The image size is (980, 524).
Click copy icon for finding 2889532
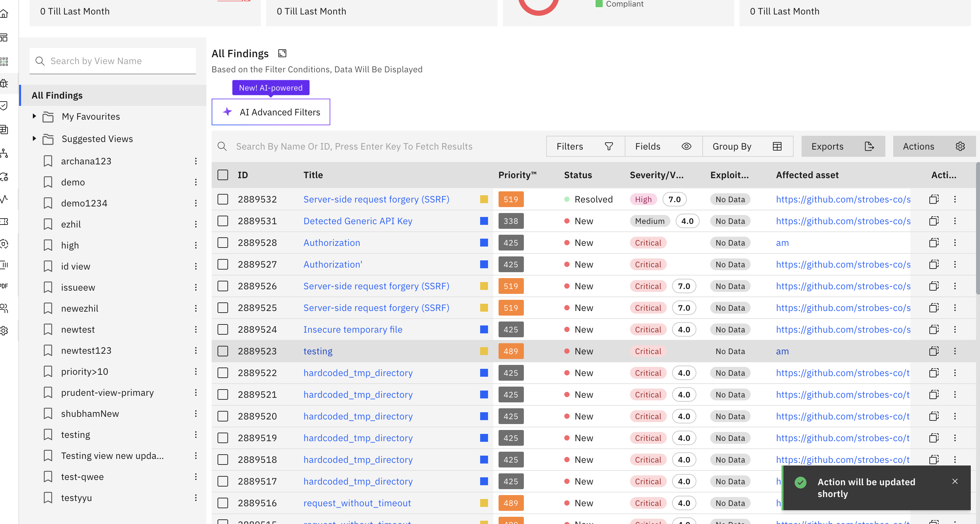[934, 199]
